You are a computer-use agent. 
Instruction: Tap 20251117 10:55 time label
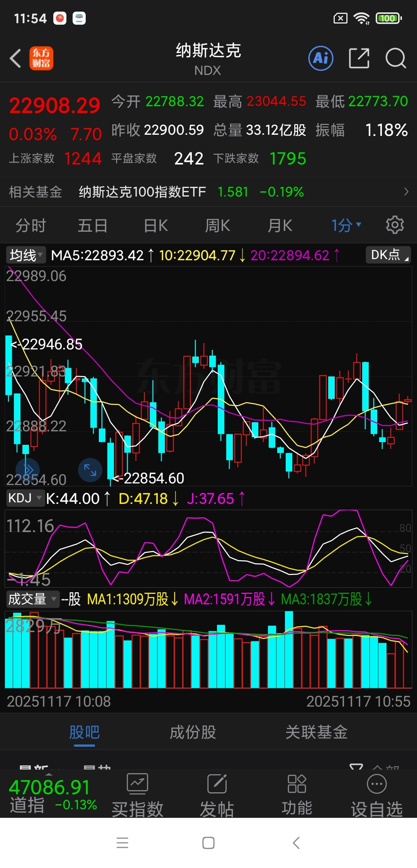(358, 701)
